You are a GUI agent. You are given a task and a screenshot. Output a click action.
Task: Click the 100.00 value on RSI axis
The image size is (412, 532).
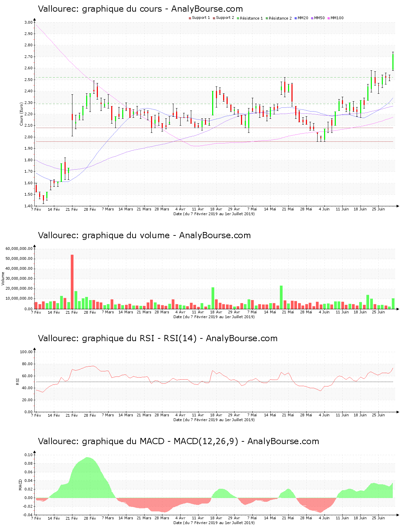tap(26, 352)
